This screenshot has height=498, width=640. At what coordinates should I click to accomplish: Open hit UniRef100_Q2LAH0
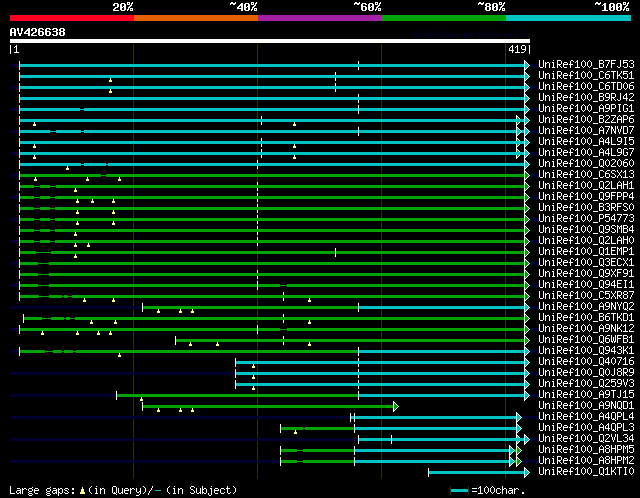point(586,241)
